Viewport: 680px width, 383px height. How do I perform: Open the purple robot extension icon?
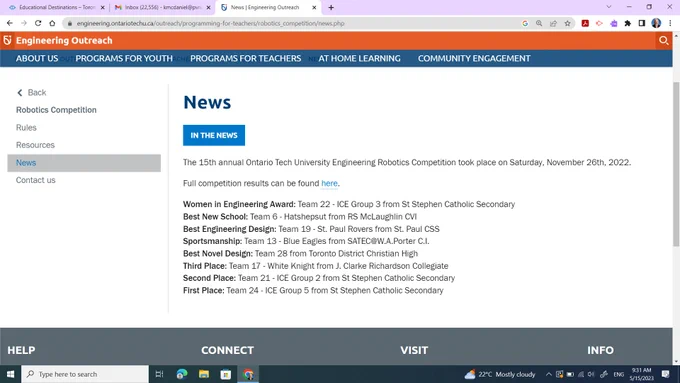pos(614,23)
